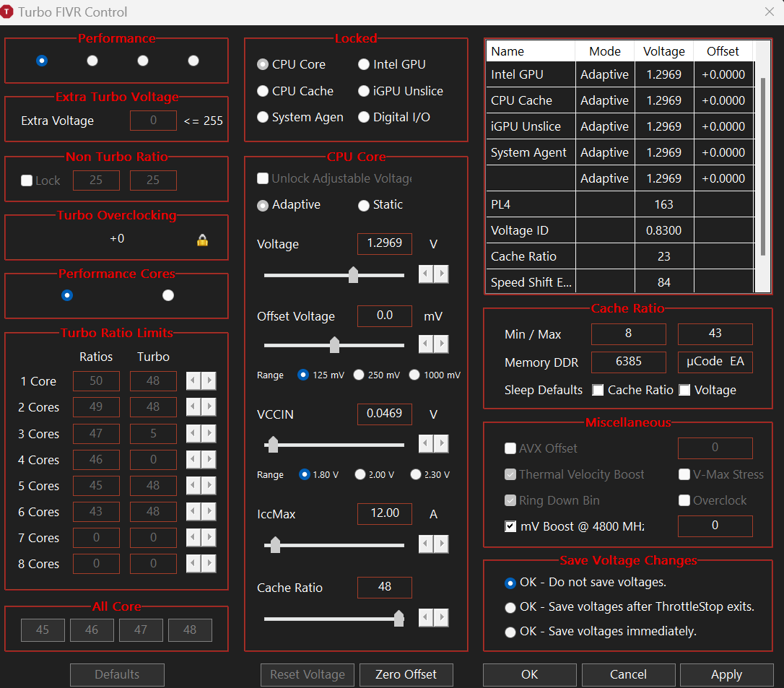
Task: Choose Static voltage mode
Action: [364, 205]
